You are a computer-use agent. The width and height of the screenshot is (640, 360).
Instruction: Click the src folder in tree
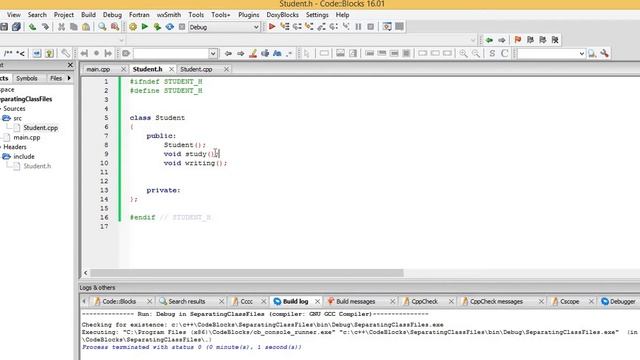pyautogui.click(x=17, y=118)
